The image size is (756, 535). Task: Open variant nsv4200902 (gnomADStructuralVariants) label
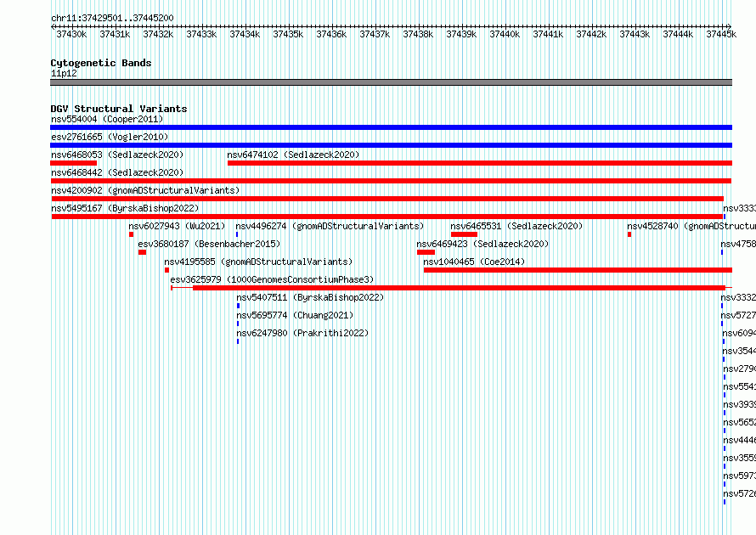coord(145,190)
